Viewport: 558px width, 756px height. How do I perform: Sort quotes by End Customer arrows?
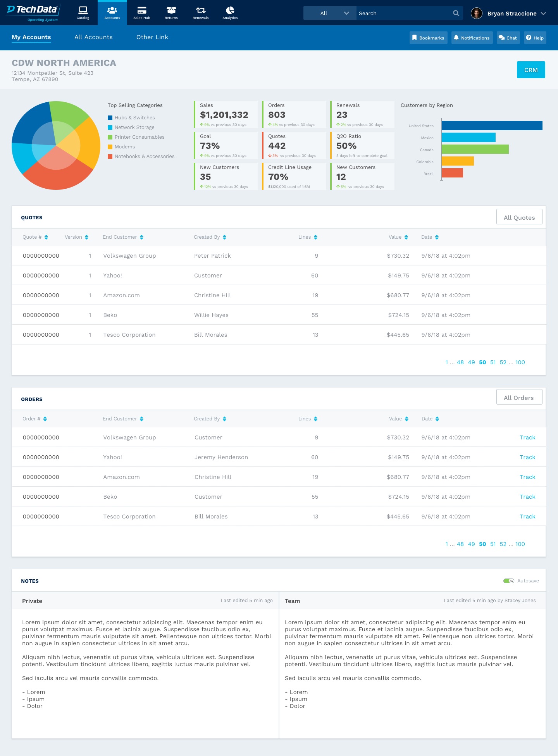(x=141, y=237)
